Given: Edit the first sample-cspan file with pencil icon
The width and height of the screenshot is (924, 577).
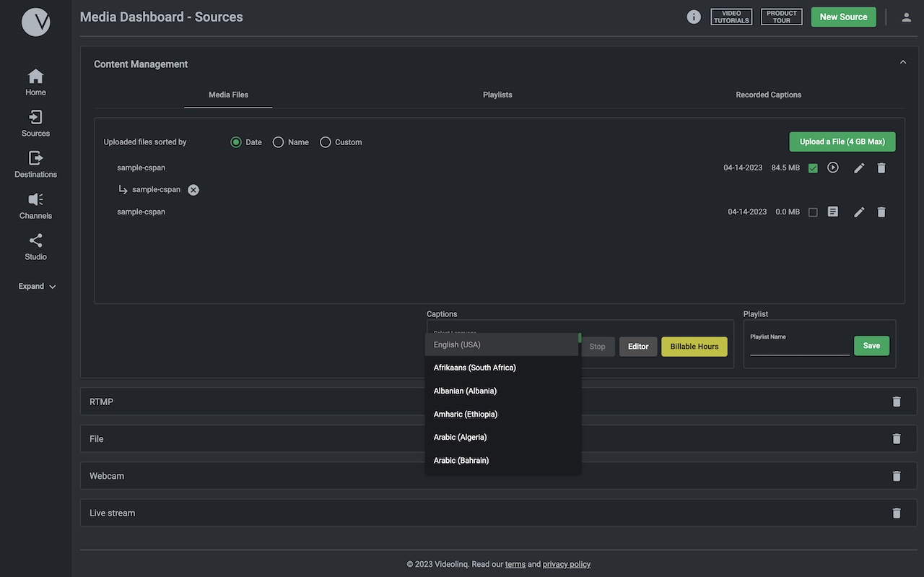Looking at the screenshot, I should 858,167.
